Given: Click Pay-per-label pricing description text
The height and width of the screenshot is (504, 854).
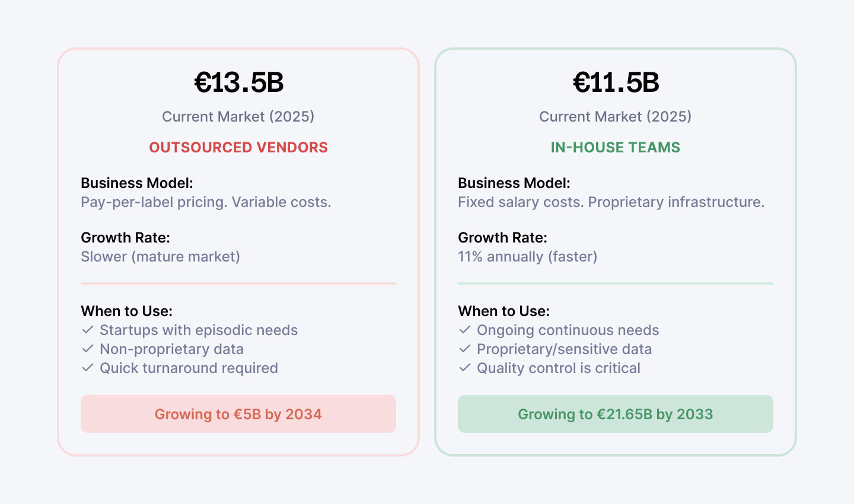Looking at the screenshot, I should 206,202.
